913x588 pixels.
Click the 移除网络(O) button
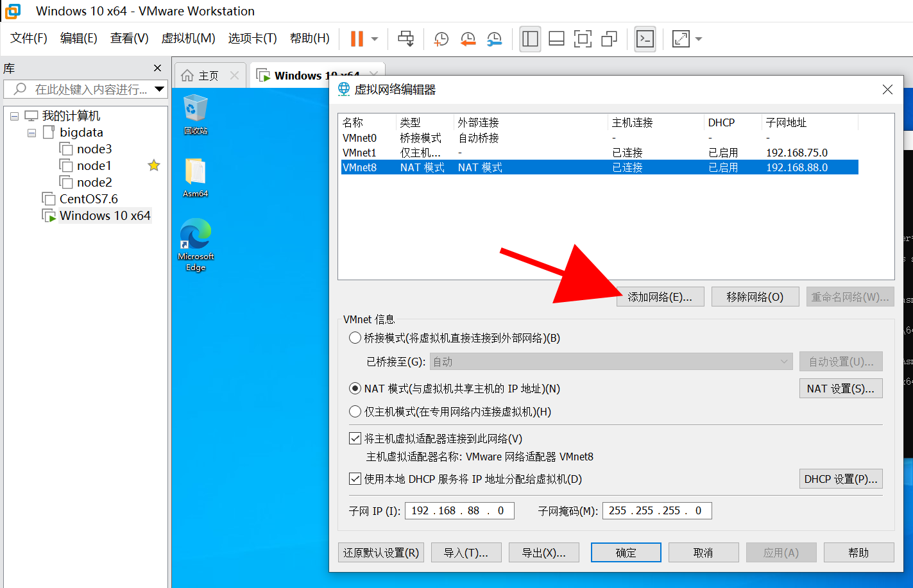[x=755, y=297]
